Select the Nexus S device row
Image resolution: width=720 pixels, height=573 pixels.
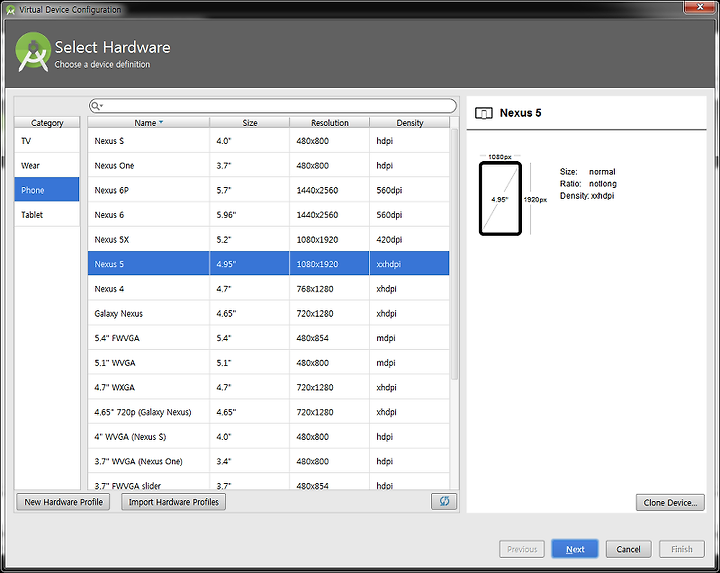click(x=269, y=140)
